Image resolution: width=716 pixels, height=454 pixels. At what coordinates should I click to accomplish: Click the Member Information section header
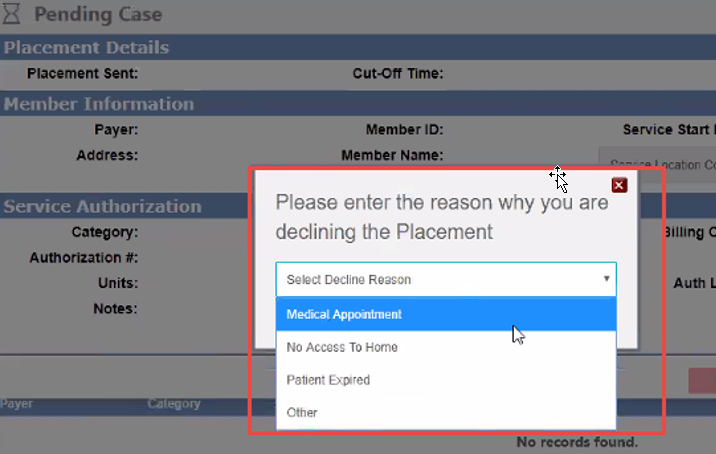pos(99,104)
